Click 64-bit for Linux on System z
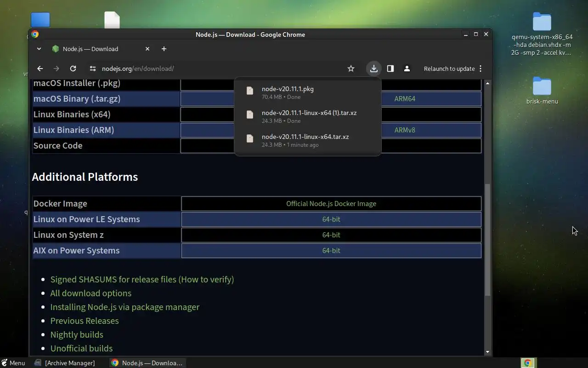Screen dimensions: 588x368 pos(331,235)
